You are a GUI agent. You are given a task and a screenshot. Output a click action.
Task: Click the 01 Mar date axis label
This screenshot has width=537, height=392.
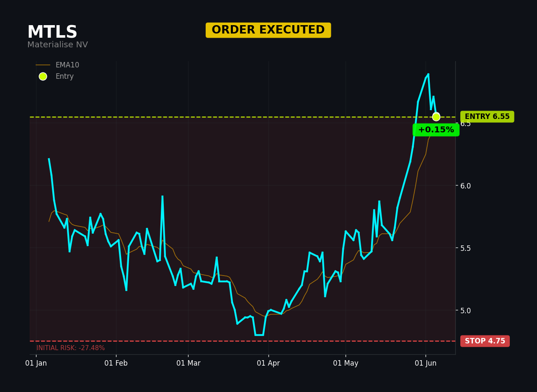(188, 364)
